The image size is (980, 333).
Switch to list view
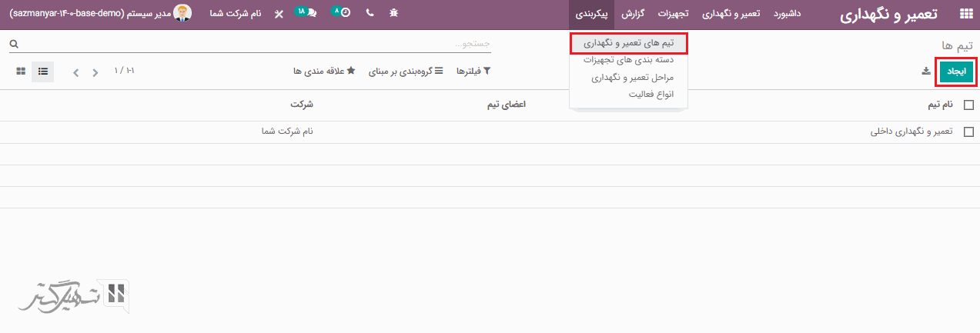click(43, 72)
